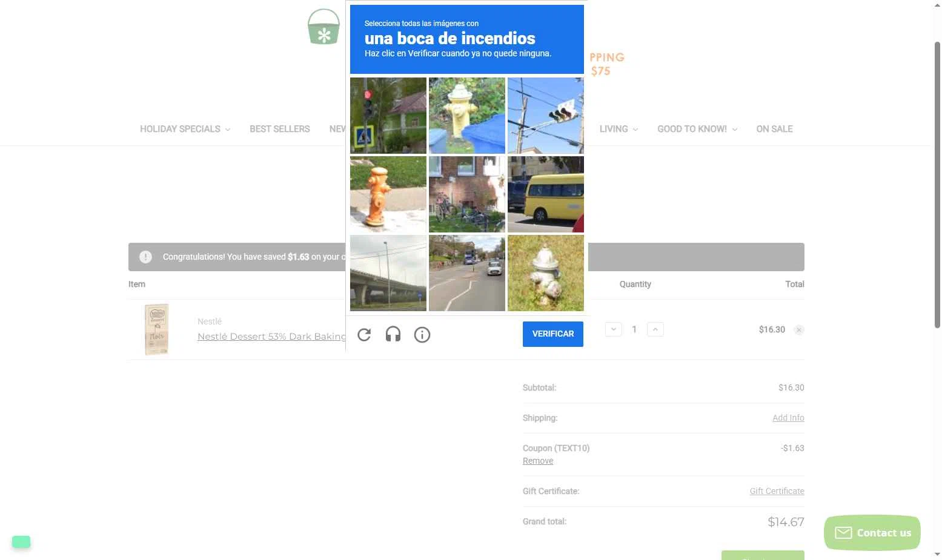Screen dimensions: 942x560
Task: Select the orange fire hydrant tile
Action: pos(388,194)
